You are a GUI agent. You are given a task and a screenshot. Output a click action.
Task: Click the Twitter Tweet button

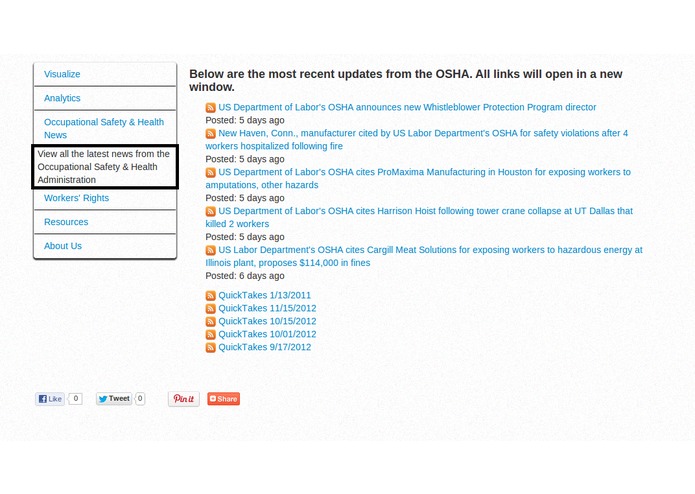(x=114, y=399)
